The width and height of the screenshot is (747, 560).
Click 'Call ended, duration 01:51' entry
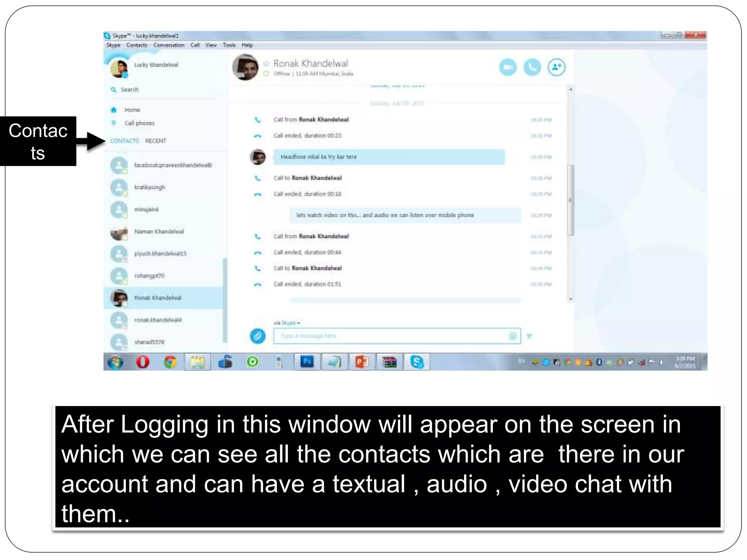point(307,284)
